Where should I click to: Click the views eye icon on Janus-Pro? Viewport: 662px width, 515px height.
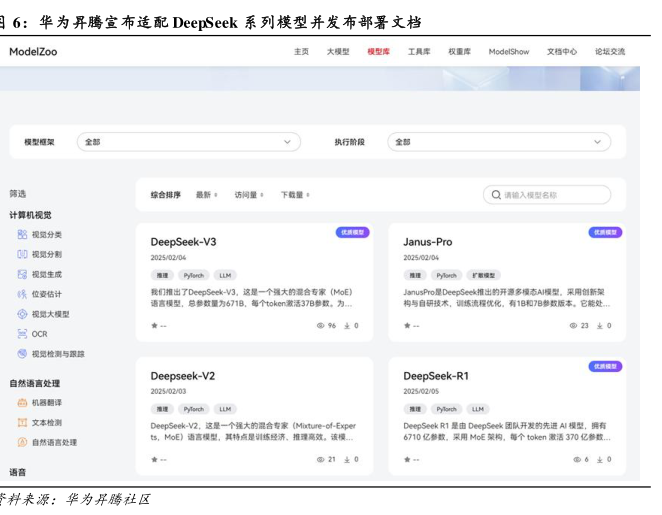pos(573,325)
